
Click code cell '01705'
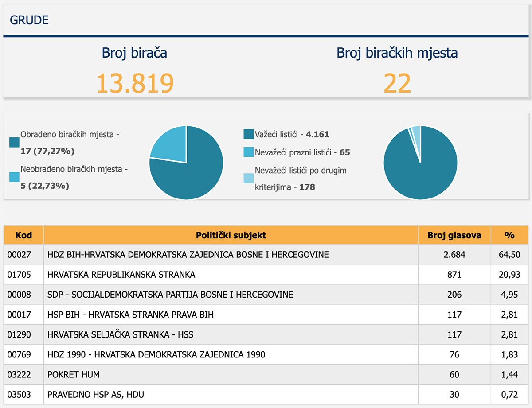[x=23, y=275]
